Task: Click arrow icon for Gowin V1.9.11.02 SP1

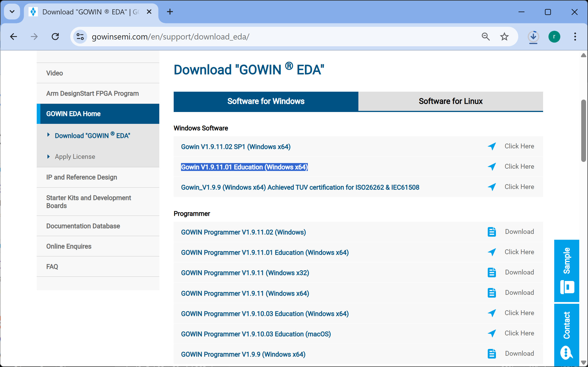Action: pos(492,146)
